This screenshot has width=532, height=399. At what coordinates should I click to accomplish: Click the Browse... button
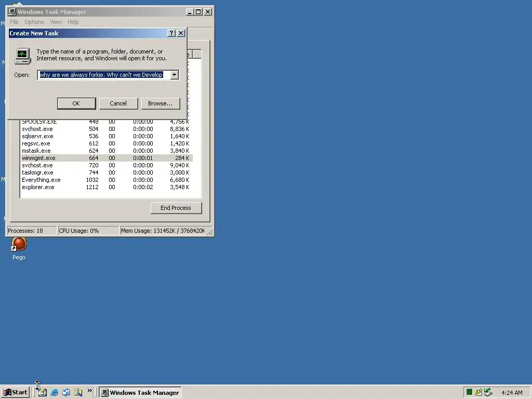160,103
